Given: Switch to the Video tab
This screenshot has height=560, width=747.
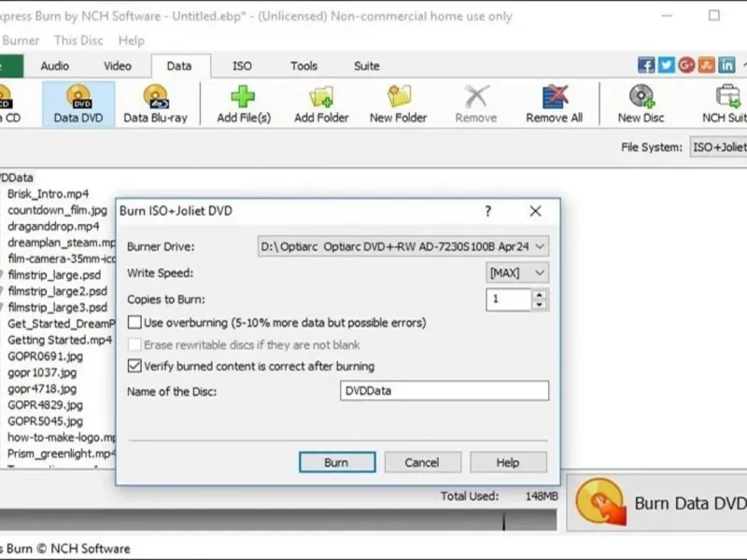Looking at the screenshot, I should click(118, 65).
